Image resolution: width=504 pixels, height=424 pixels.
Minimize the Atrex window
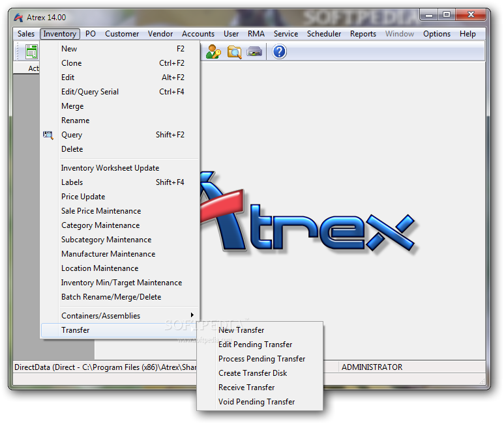click(x=429, y=15)
